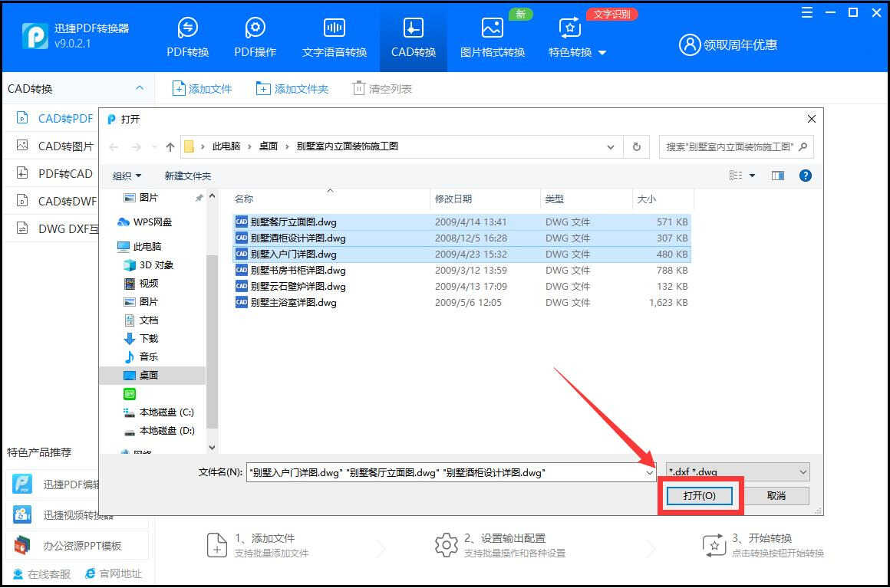Toggle the preview pane icon
The height and width of the screenshot is (588, 890).
[x=778, y=176]
